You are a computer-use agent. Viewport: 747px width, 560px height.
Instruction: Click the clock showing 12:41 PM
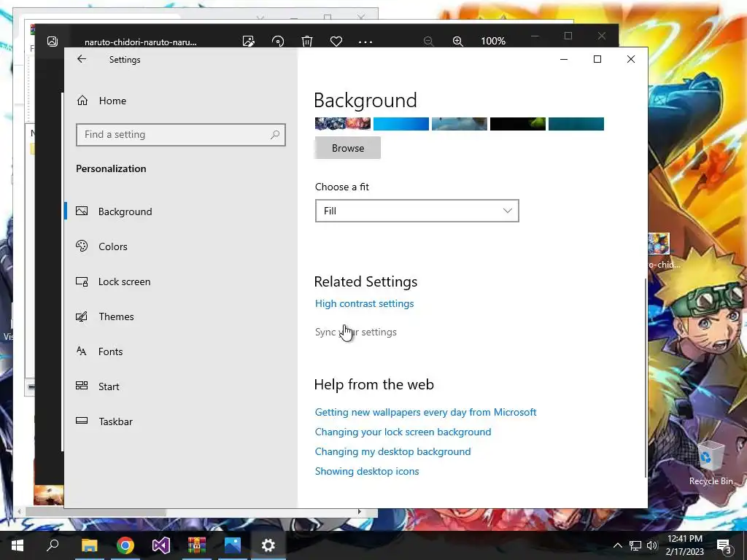(684, 539)
